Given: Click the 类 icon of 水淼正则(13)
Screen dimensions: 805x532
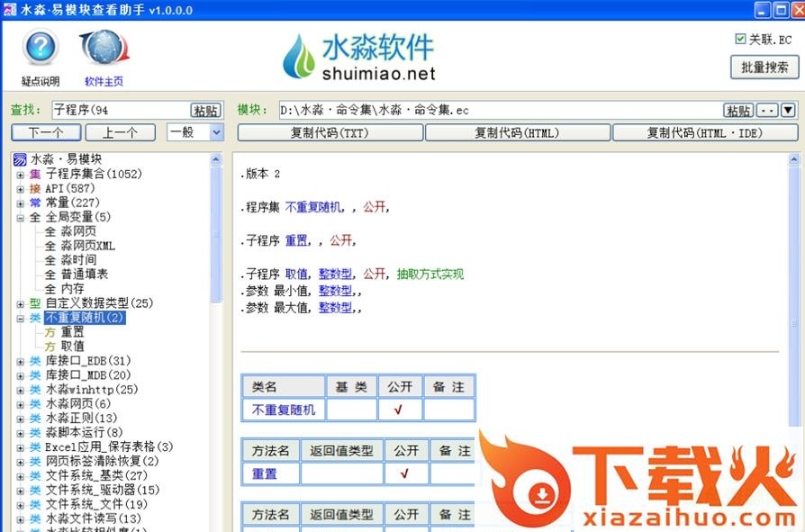Looking at the screenshot, I should (35, 419).
